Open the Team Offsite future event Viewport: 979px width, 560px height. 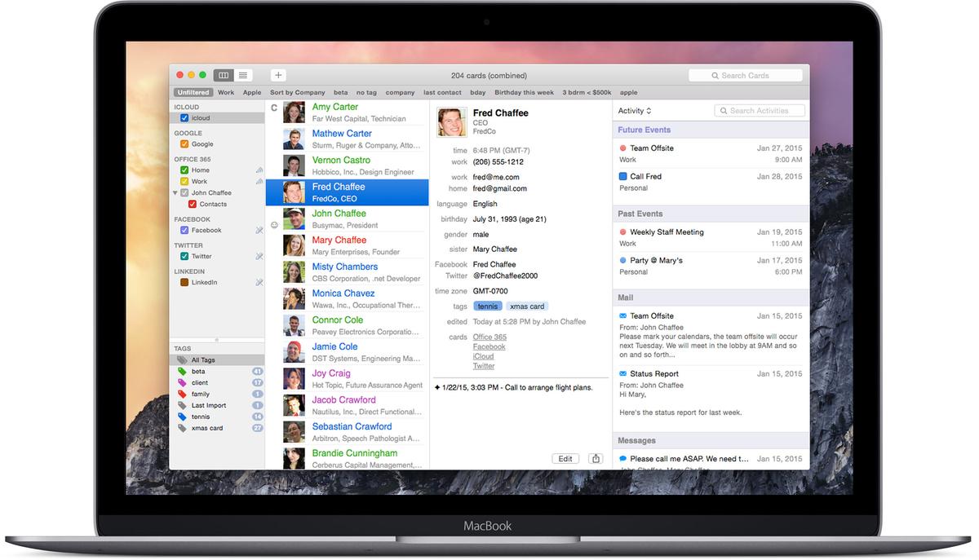pos(711,153)
